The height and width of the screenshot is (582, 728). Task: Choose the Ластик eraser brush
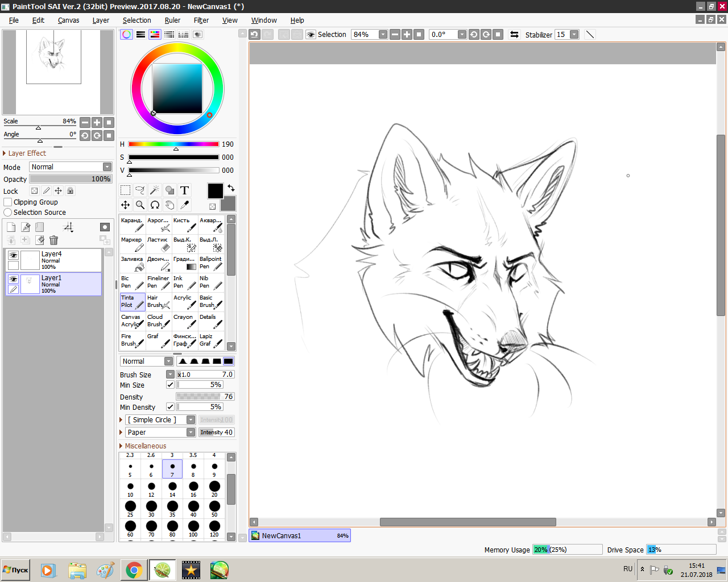click(x=159, y=244)
